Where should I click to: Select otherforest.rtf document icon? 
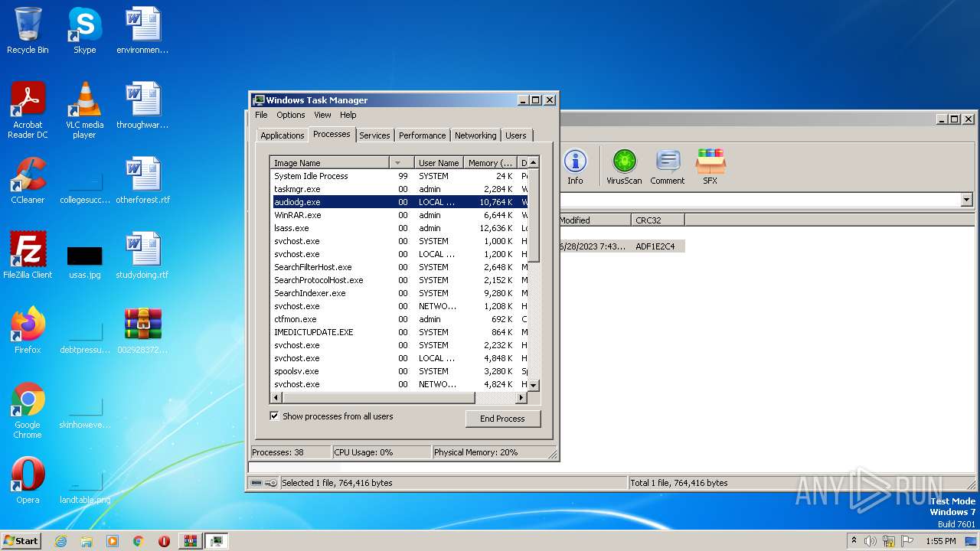[143, 181]
